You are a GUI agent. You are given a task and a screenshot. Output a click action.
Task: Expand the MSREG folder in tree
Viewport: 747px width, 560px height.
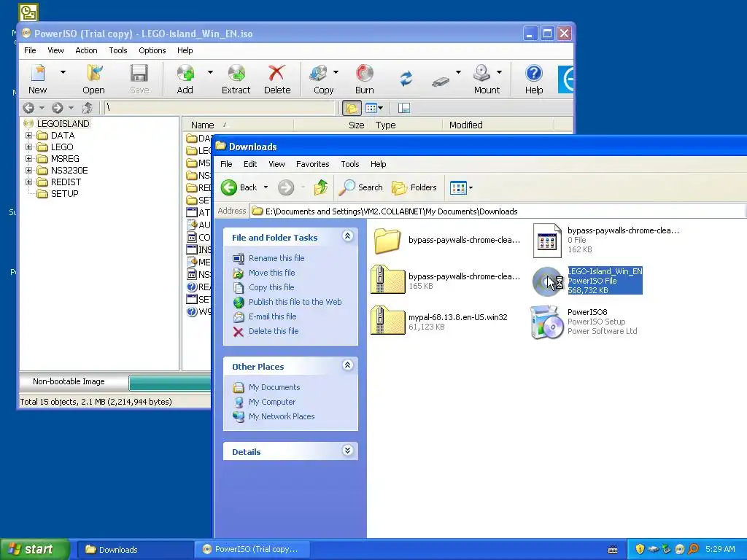point(28,158)
